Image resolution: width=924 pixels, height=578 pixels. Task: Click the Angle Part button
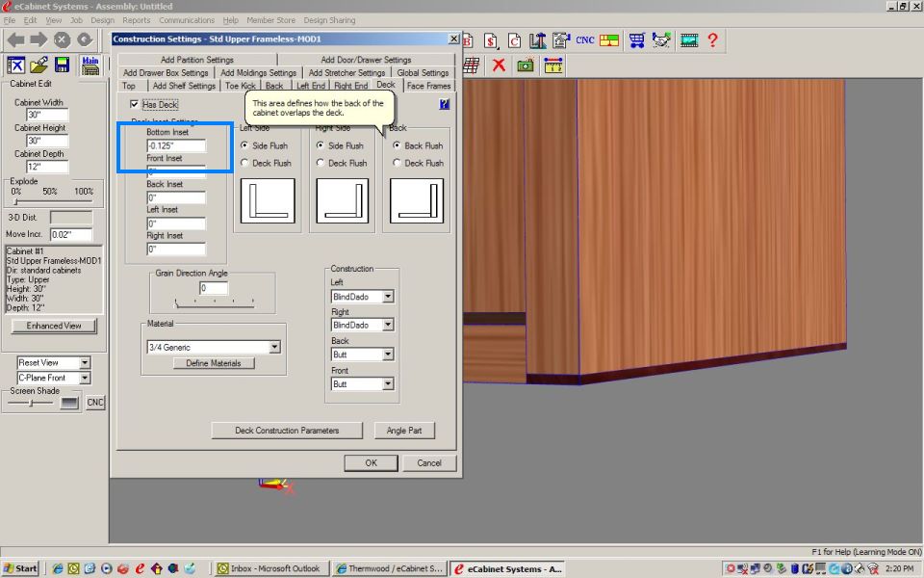pos(404,431)
